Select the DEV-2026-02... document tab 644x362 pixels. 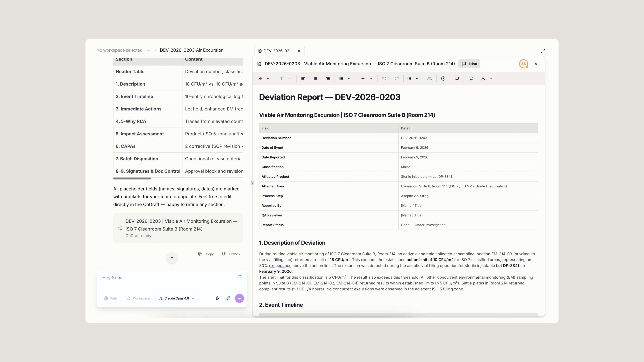click(x=277, y=51)
